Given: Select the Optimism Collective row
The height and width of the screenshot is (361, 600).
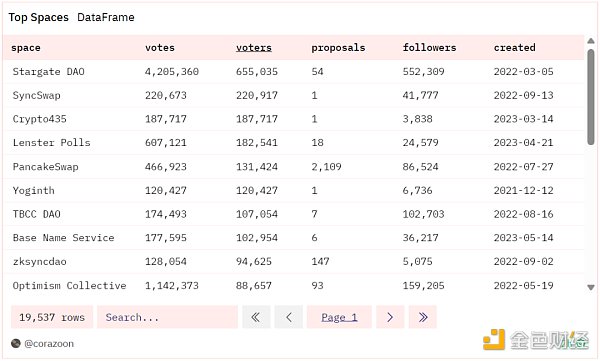Looking at the screenshot, I should tap(294, 286).
